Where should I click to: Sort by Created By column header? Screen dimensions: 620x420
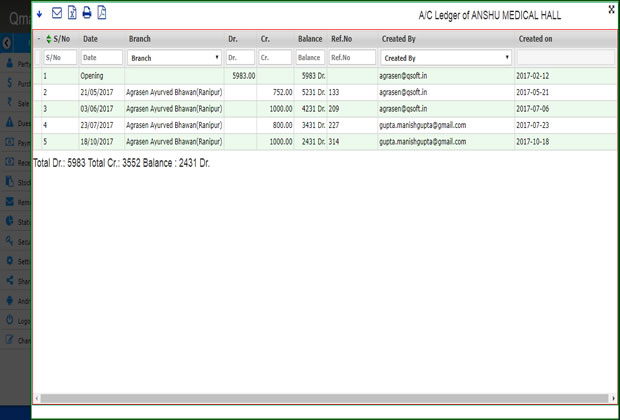tap(399, 39)
